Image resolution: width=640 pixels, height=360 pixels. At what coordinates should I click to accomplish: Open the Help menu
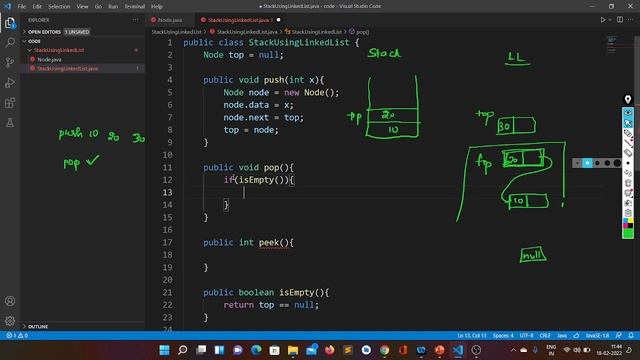point(157,7)
